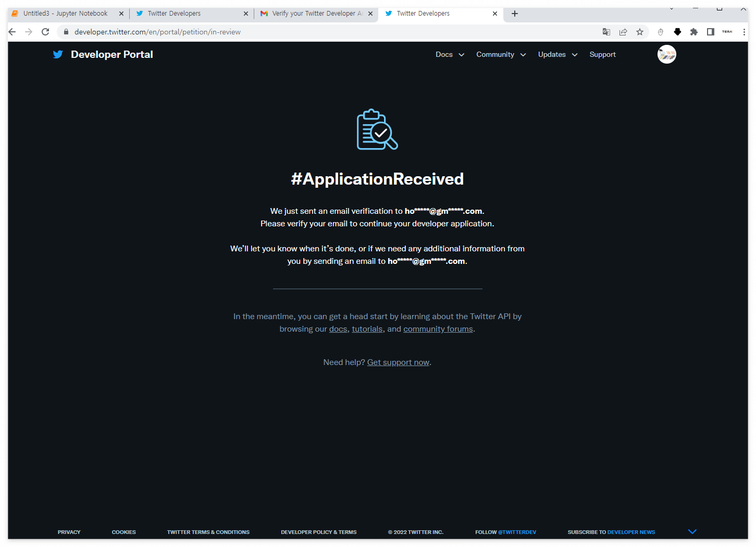Viewport: 756px width, 547px height.
Task: Click the Developer Portal title
Action: 112,54
